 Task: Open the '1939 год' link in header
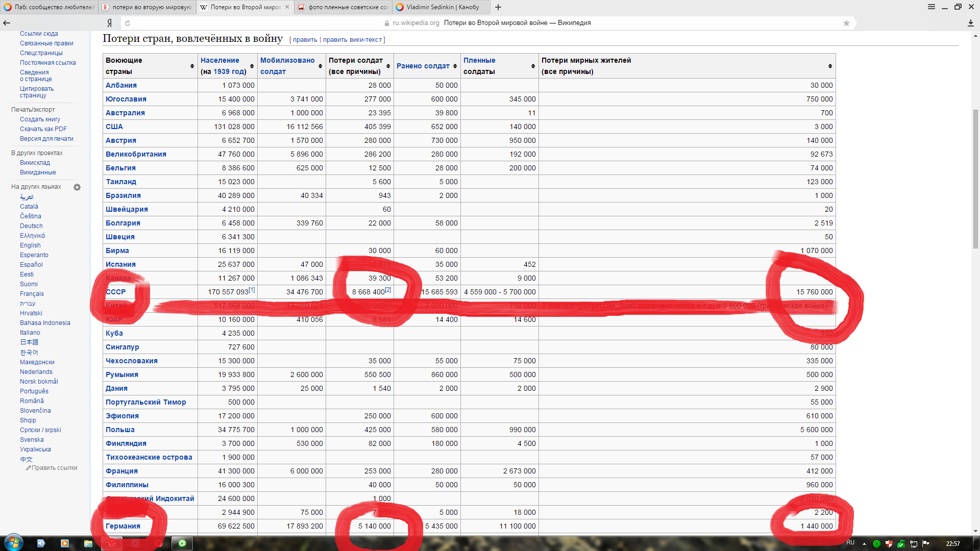230,71
